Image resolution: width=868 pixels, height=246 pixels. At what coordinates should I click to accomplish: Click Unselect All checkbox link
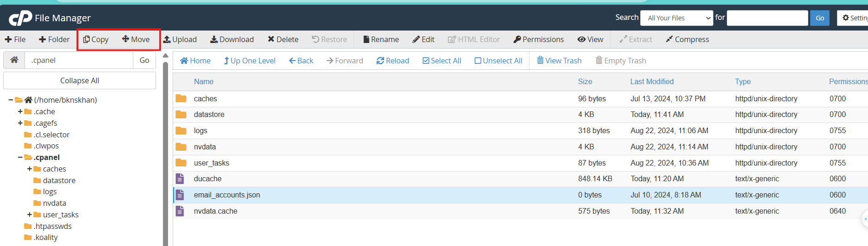[x=498, y=61]
